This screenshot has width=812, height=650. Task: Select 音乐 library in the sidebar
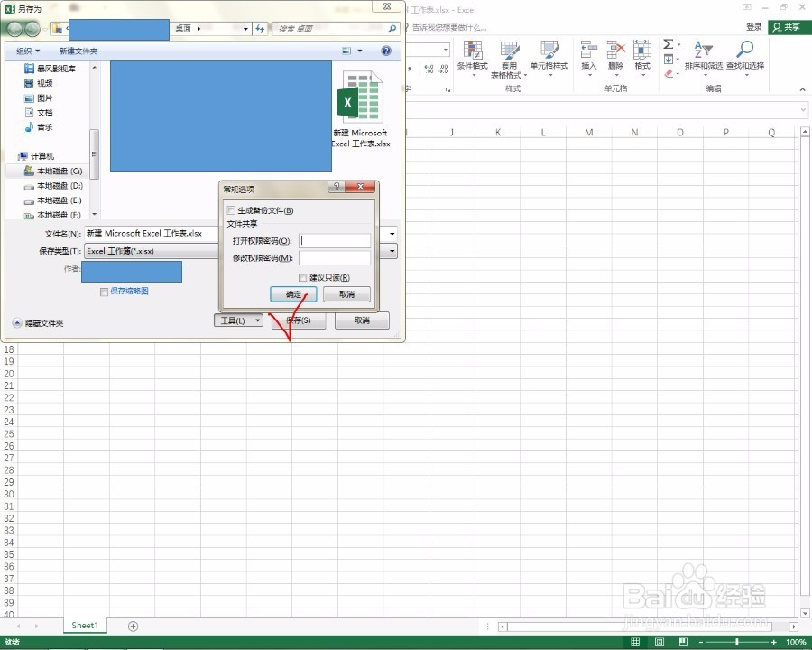click(x=38, y=127)
